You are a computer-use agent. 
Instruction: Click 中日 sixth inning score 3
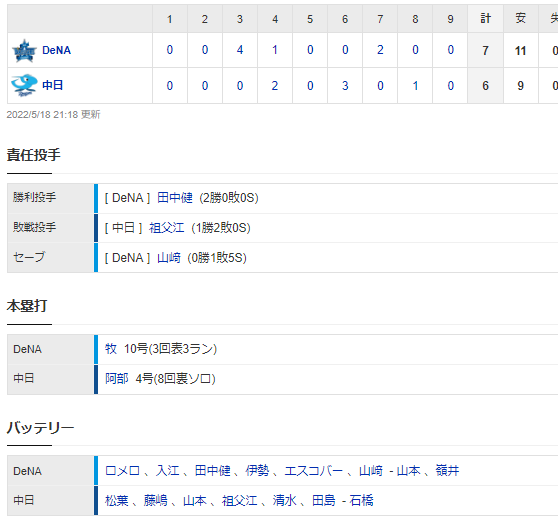pos(345,86)
